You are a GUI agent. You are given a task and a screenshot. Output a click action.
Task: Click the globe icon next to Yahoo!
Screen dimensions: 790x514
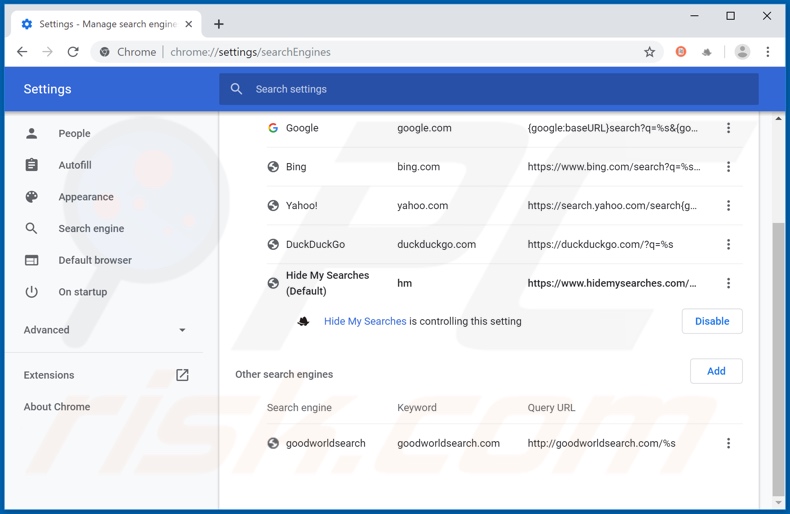point(273,206)
